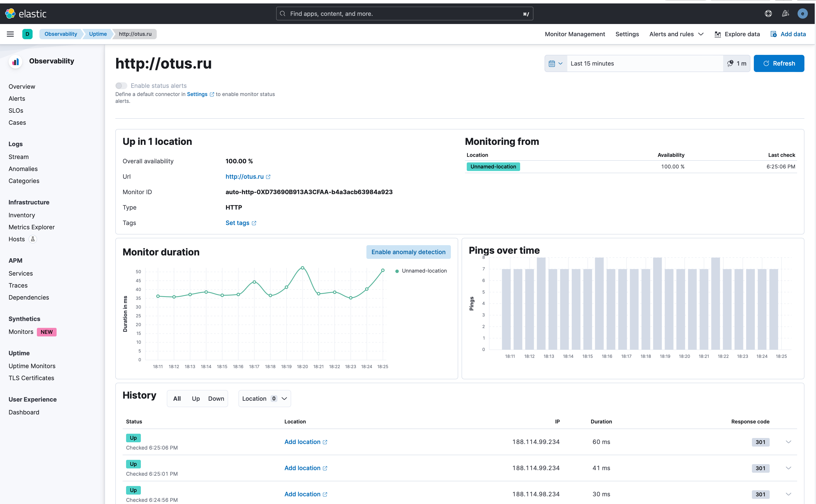Click the 18:20 peak point on duration chart
This screenshot has width=816, height=504.
[x=303, y=268]
